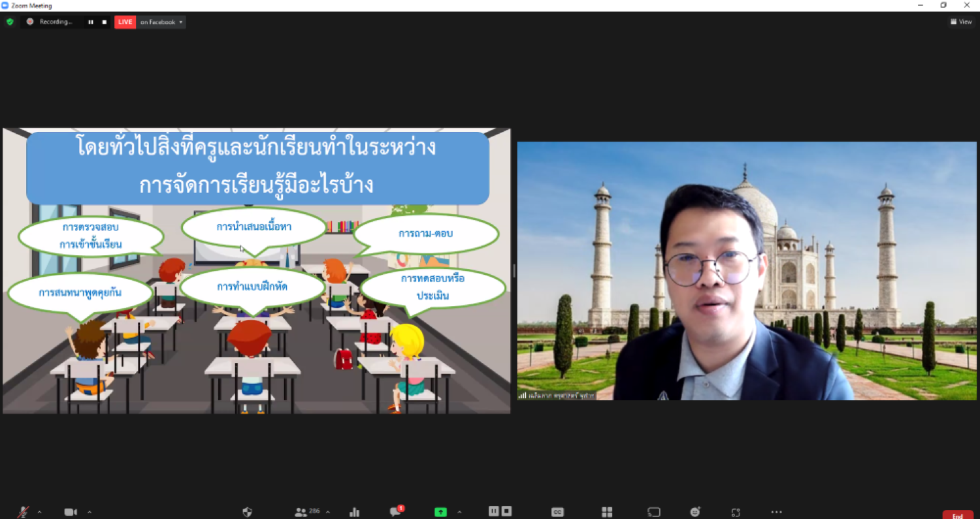Unmute the microphone

point(24,512)
